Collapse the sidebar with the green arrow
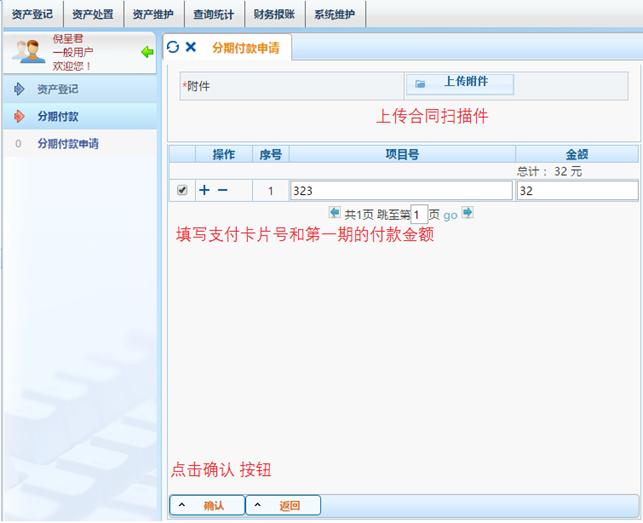The width and height of the screenshot is (643, 523). tap(147, 52)
